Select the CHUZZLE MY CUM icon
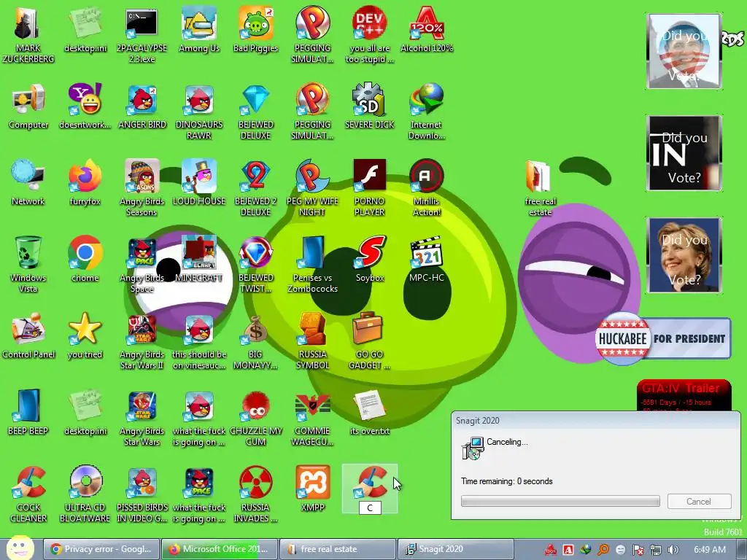Screen dimensions: 747x560 [255, 418]
